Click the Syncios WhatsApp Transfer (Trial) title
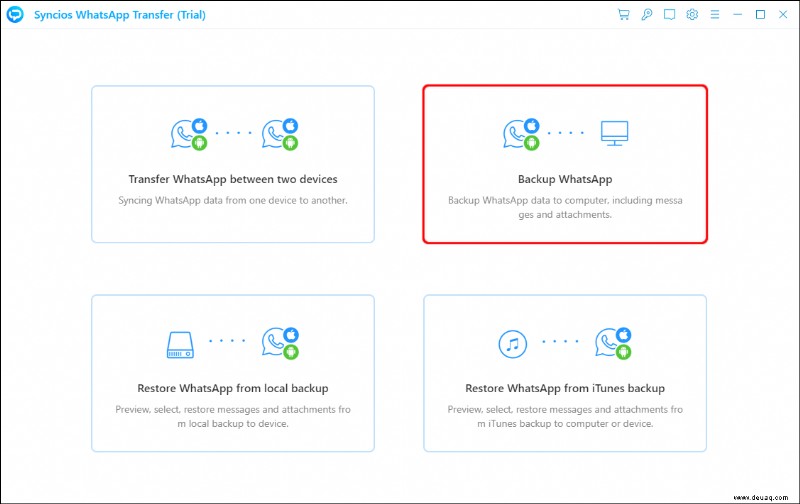Viewport: 800px width, 504px height. 120,15
